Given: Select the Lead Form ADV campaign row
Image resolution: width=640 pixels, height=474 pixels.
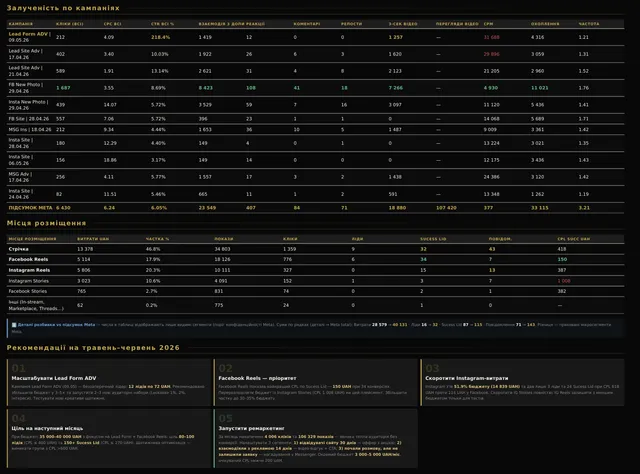Looking at the screenshot, I should click(315, 37).
